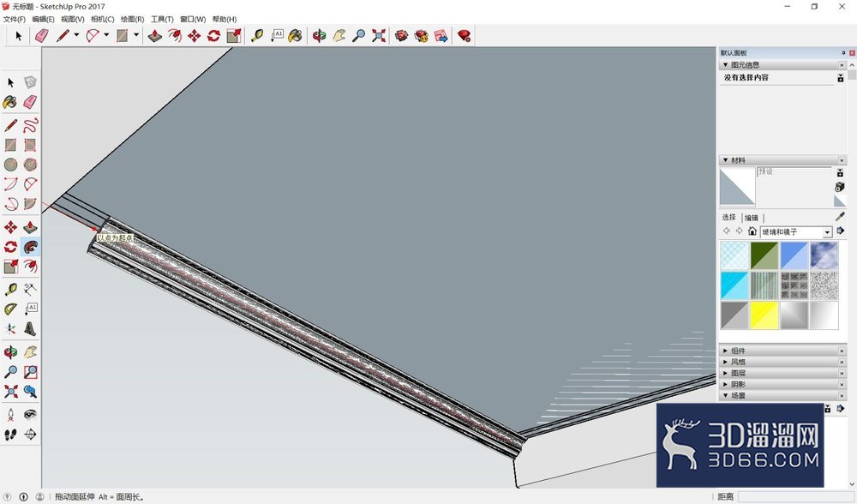
Task: Click the Send to LayOut icon
Action: (441, 36)
